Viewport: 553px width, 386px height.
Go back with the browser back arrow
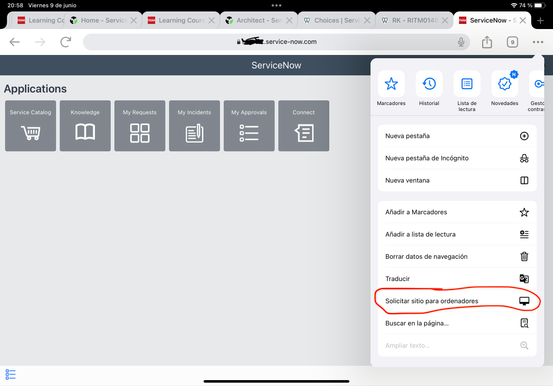14,42
